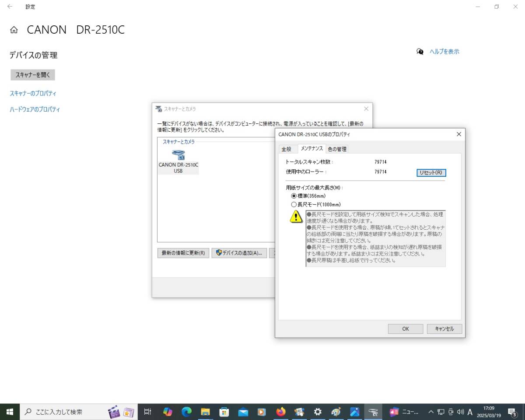The image size is (525, 420).
Task: Select the 長尺モード(1000mm) radio button
Action: [294, 204]
